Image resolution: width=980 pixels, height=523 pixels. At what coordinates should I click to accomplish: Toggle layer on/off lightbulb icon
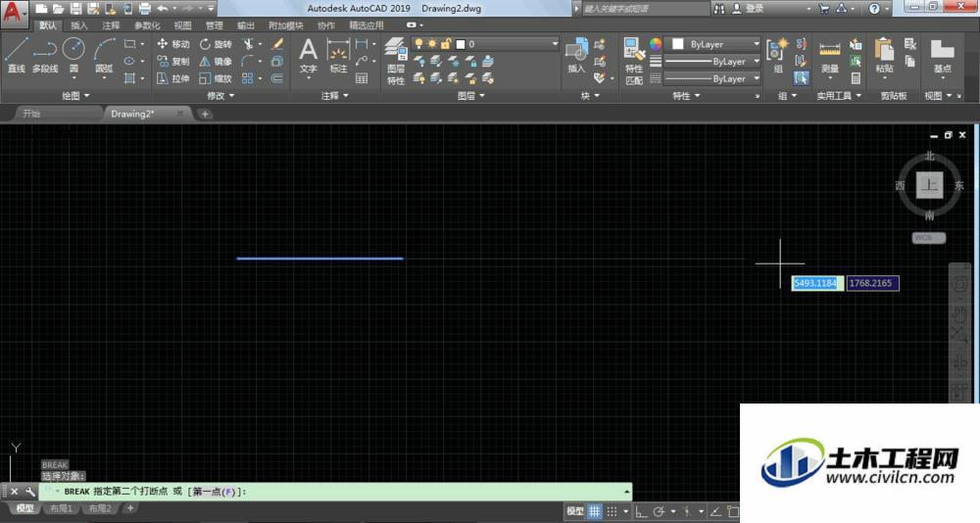coord(419,44)
